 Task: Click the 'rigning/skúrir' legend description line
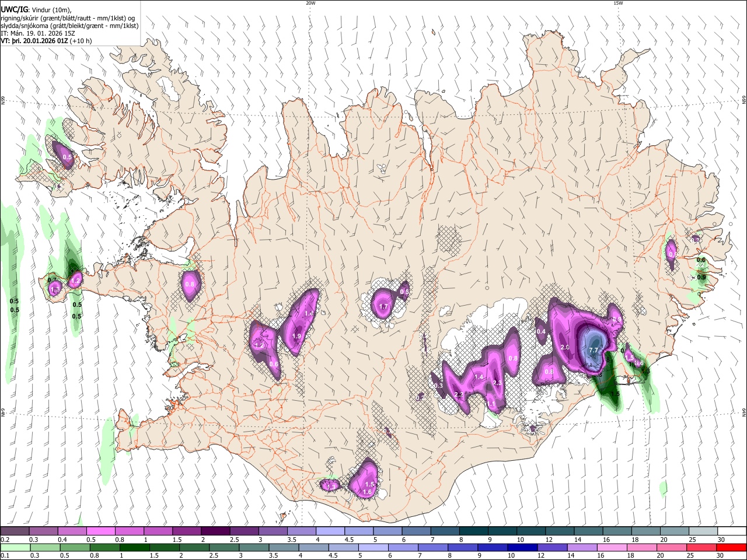(68, 17)
